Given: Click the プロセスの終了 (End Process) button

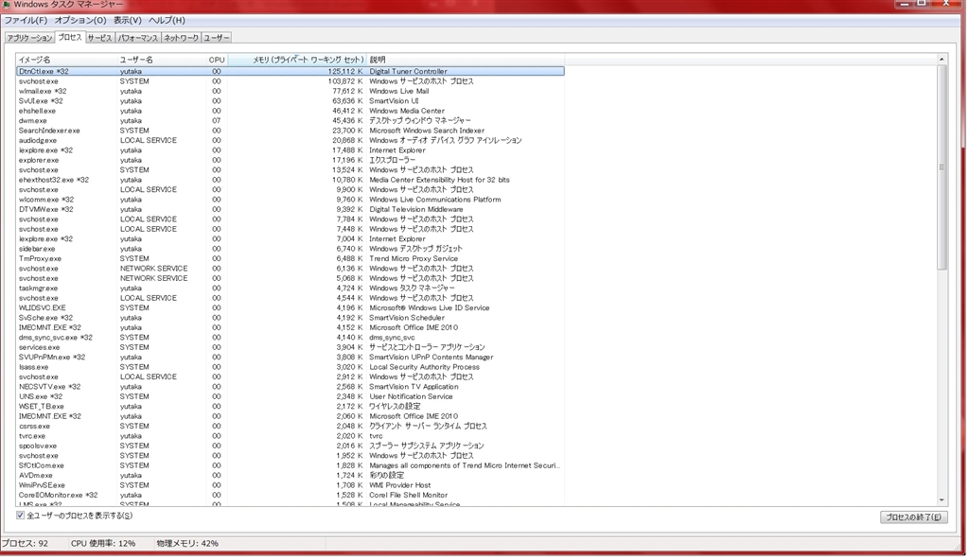Looking at the screenshot, I should tap(912, 517).
